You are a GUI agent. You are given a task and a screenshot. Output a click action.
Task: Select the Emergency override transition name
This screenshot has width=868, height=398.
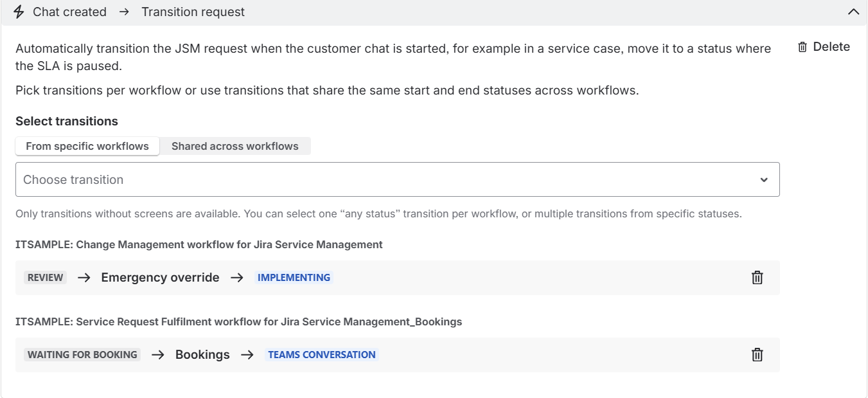[160, 278]
